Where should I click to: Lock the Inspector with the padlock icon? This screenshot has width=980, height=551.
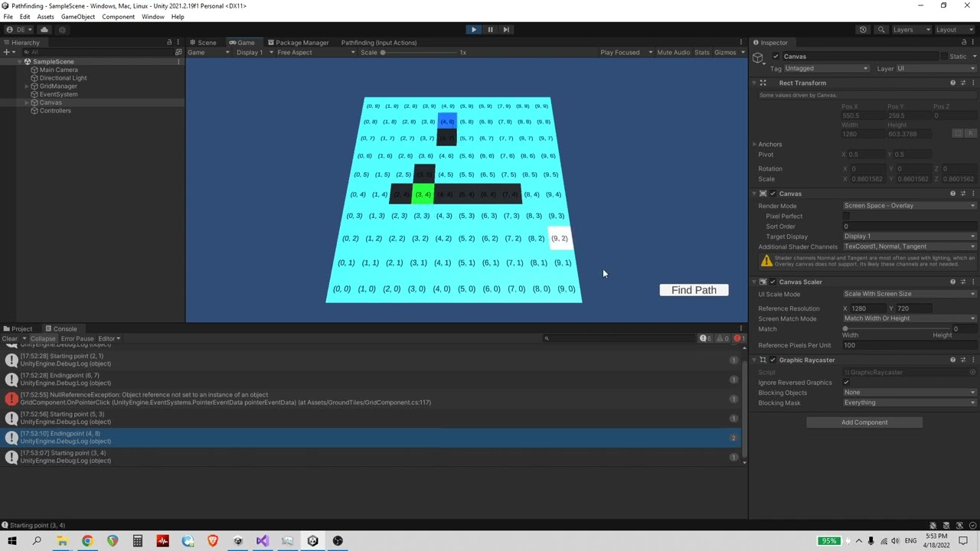point(964,42)
